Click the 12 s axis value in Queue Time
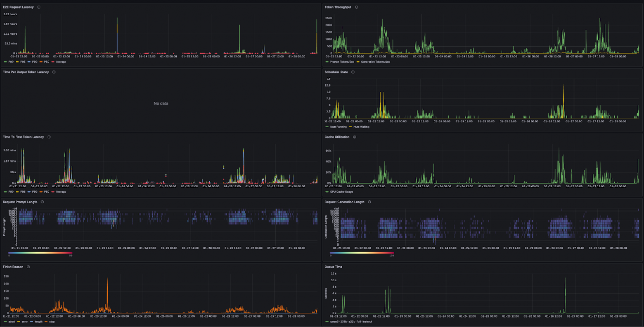This screenshot has width=644, height=327. click(333, 274)
